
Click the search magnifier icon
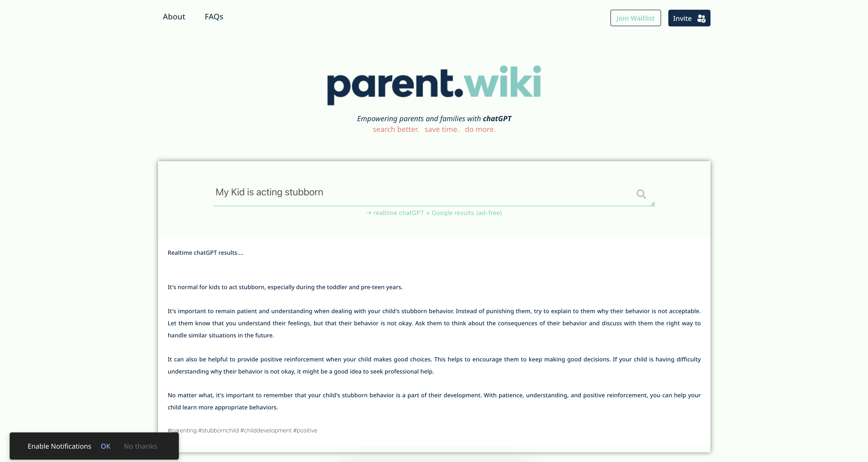tap(641, 194)
